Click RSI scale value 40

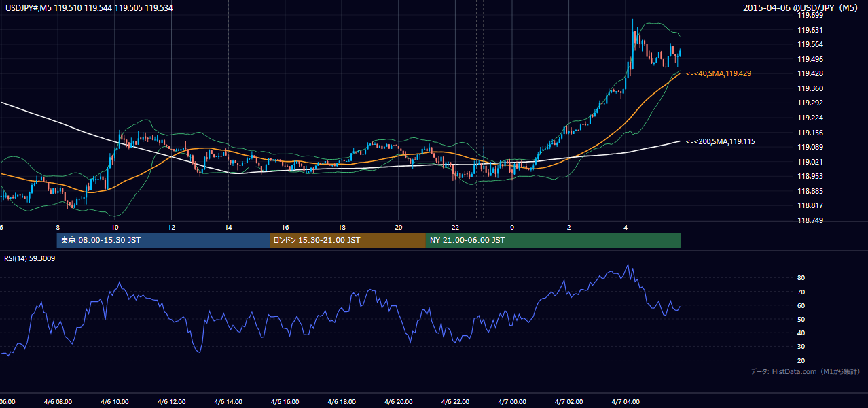(801, 333)
